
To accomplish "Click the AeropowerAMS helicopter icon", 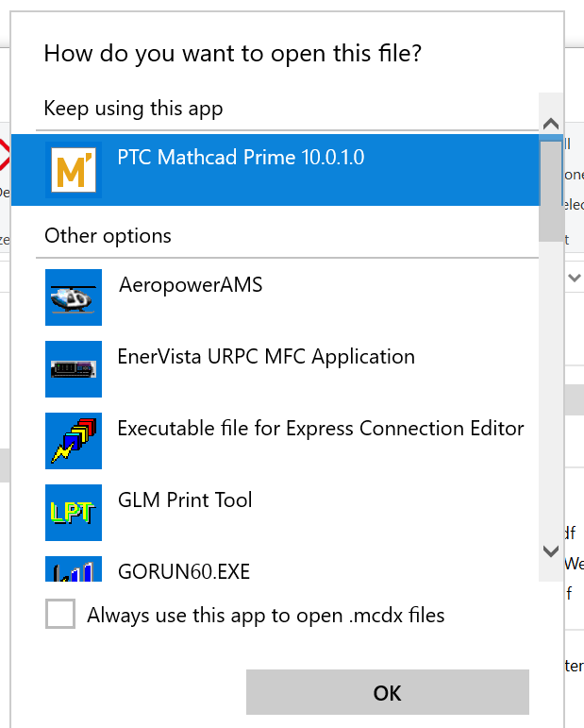I will pos(73,297).
